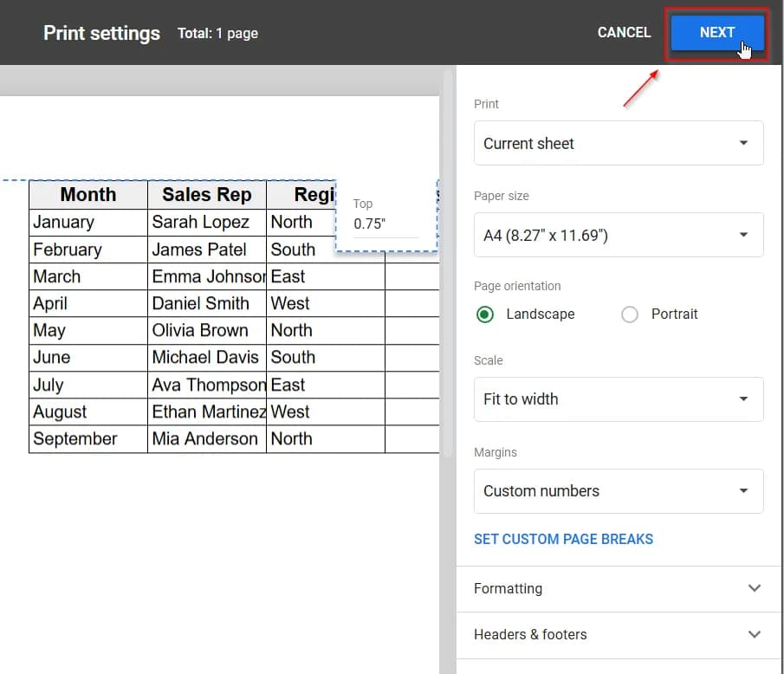Open the A4 paper size dropdown
The width and height of the screenshot is (784, 674).
(619, 235)
